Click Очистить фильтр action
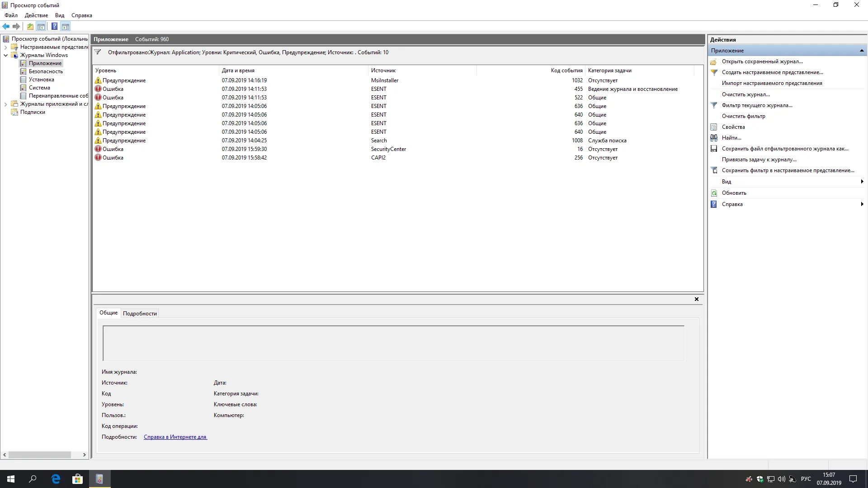The height and width of the screenshot is (488, 868). click(743, 116)
